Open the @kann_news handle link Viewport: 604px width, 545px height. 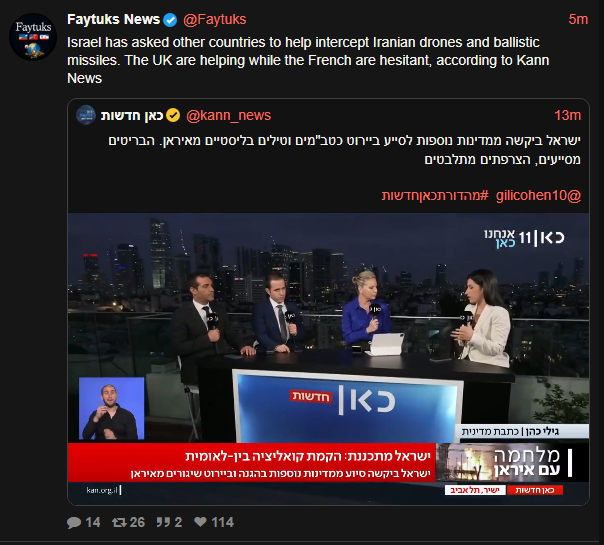tap(228, 115)
